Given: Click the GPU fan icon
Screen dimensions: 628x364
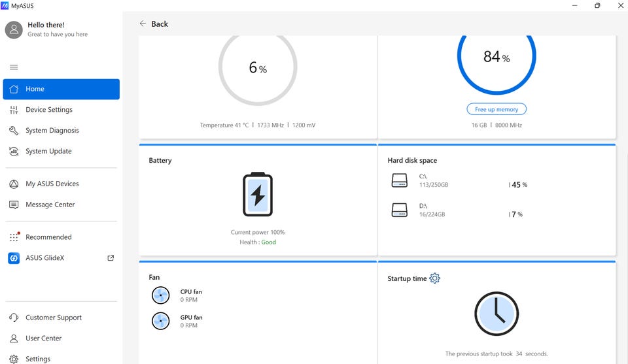Looking at the screenshot, I should 161,321.
